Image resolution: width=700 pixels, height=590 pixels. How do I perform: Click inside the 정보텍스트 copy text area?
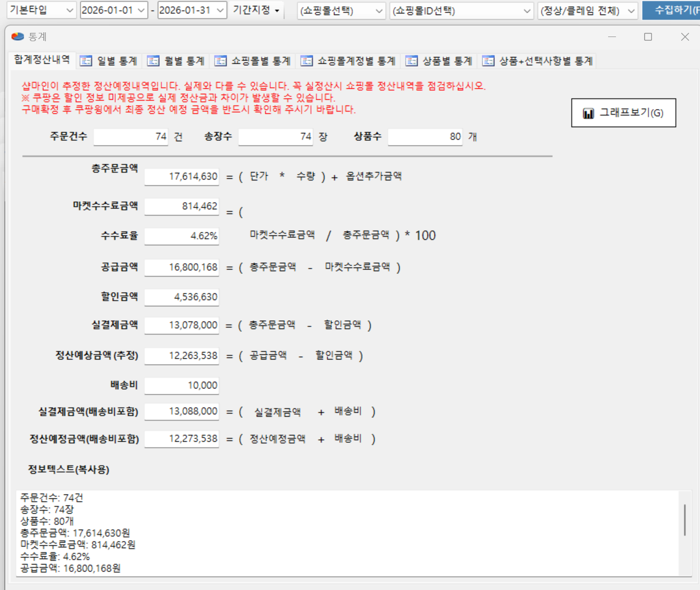[x=345, y=532]
